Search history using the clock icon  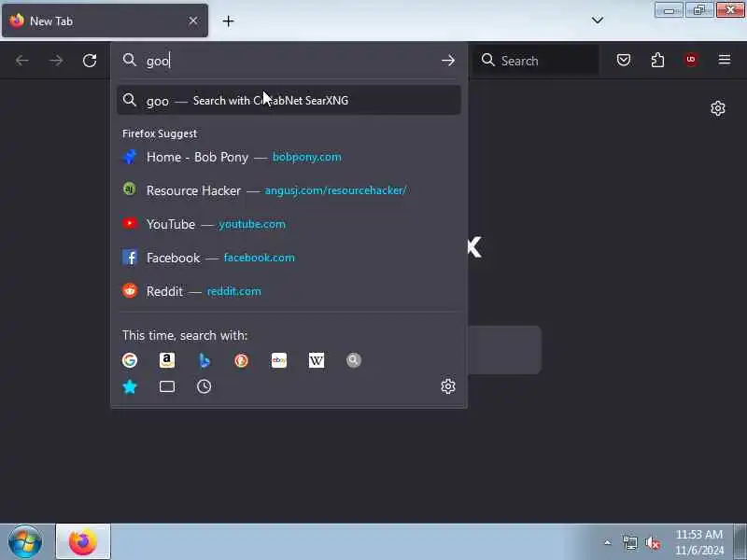(204, 386)
